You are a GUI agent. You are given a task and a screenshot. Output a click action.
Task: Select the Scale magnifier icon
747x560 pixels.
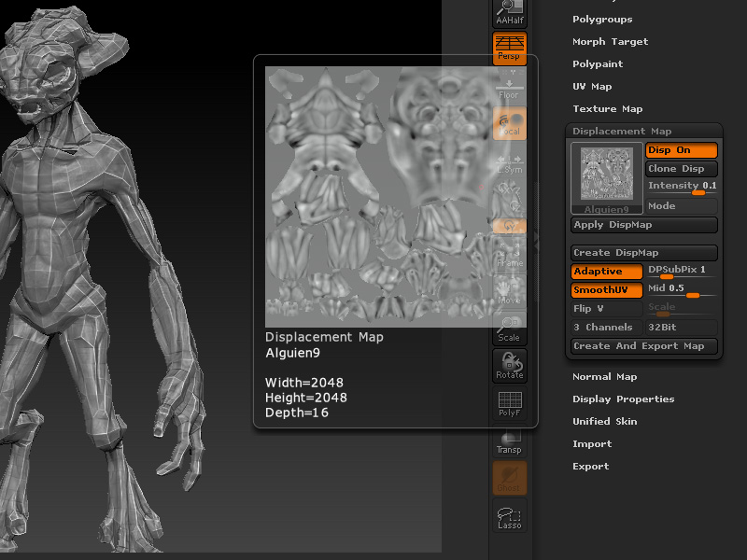[509, 329]
